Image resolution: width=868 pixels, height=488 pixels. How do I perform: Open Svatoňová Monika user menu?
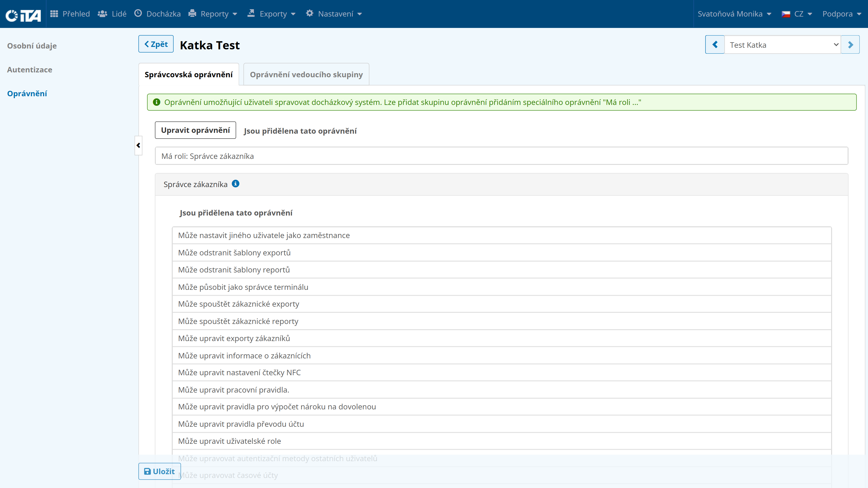735,14
